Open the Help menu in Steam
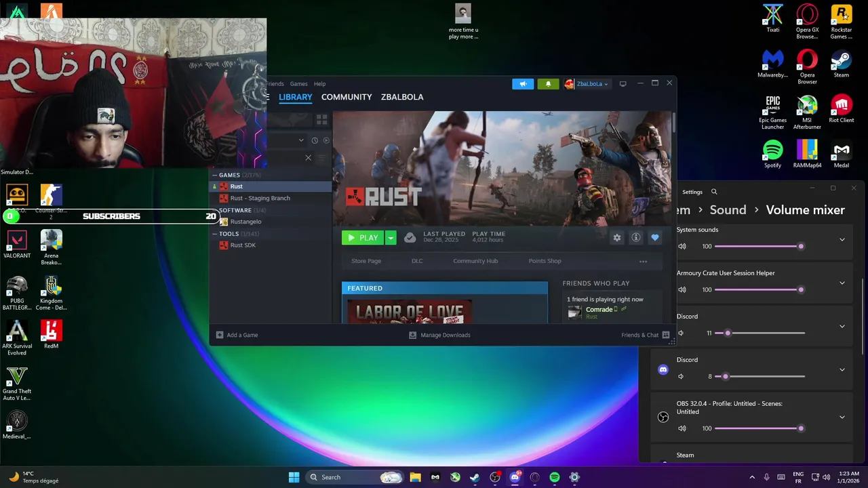The image size is (868, 488). (x=319, y=84)
